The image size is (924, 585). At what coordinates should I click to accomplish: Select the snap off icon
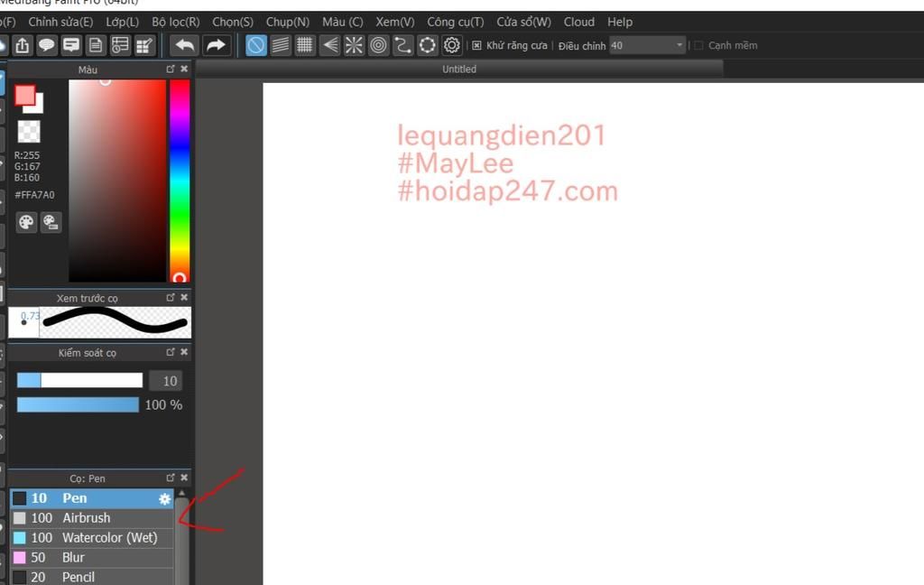(255, 45)
